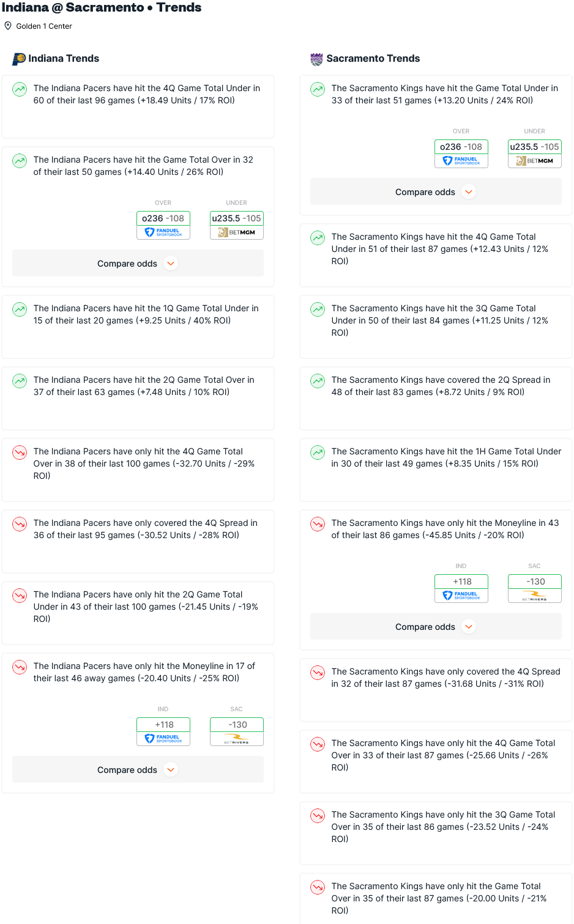
Task: Select SAC -130 moneyline in Indiana Trends
Action: (x=237, y=725)
